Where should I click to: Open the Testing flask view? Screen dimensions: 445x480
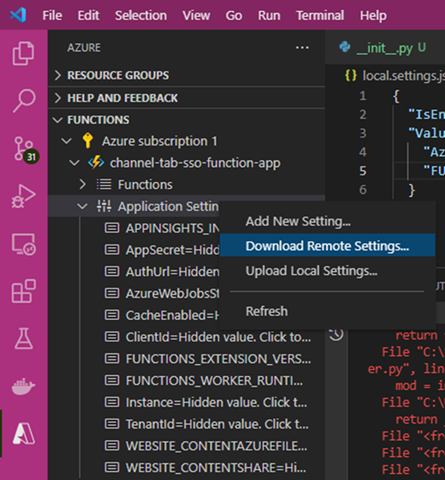click(24, 339)
